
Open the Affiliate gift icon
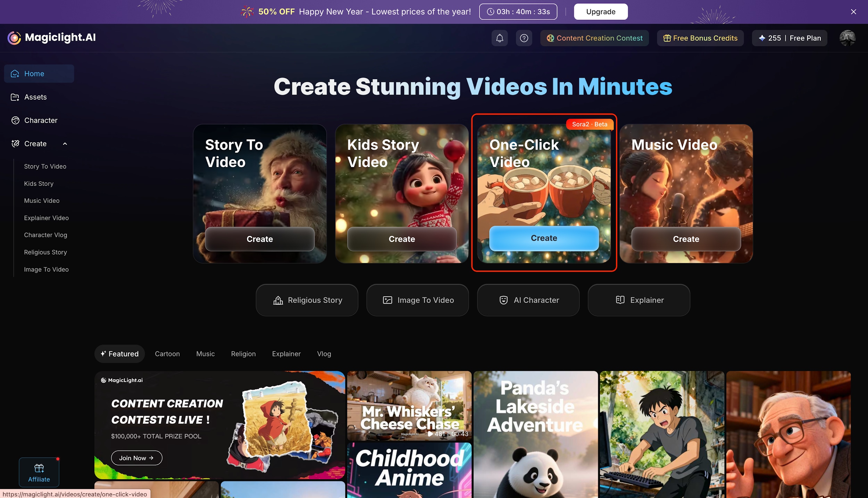39,468
